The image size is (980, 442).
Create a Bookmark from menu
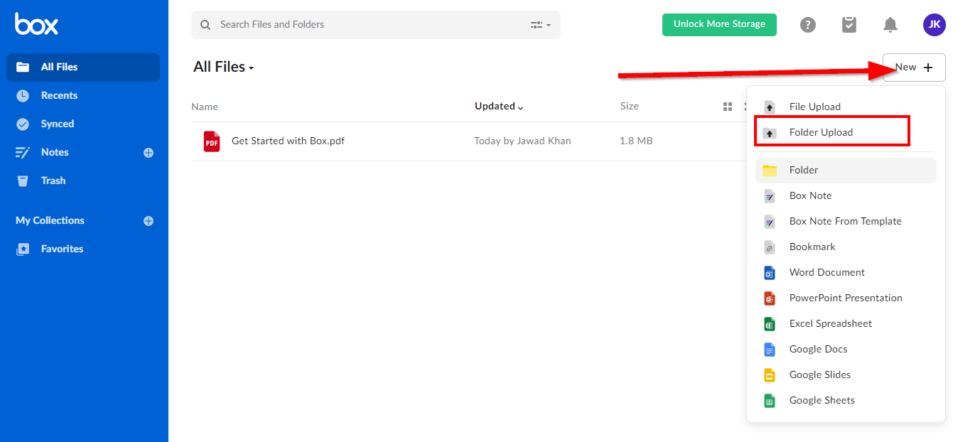click(x=846, y=247)
